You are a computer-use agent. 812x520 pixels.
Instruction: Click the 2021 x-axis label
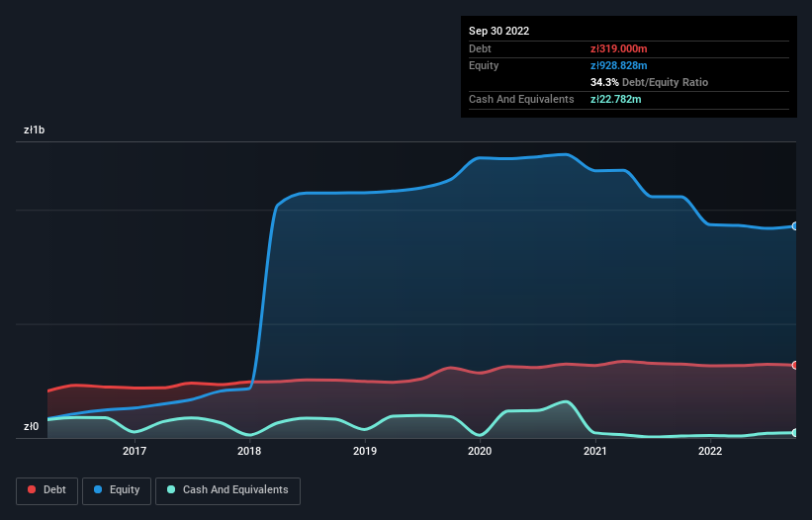595,451
